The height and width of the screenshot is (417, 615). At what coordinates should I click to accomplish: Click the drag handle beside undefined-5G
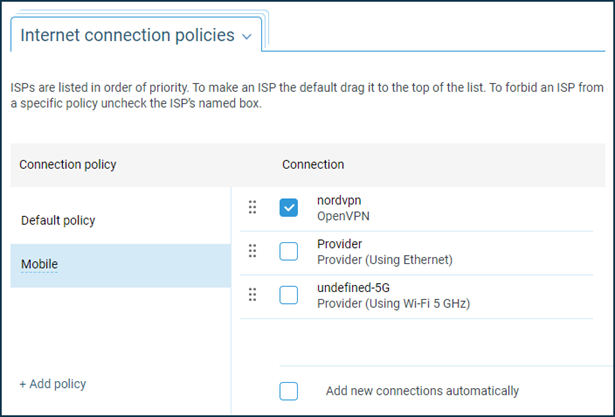(x=253, y=295)
